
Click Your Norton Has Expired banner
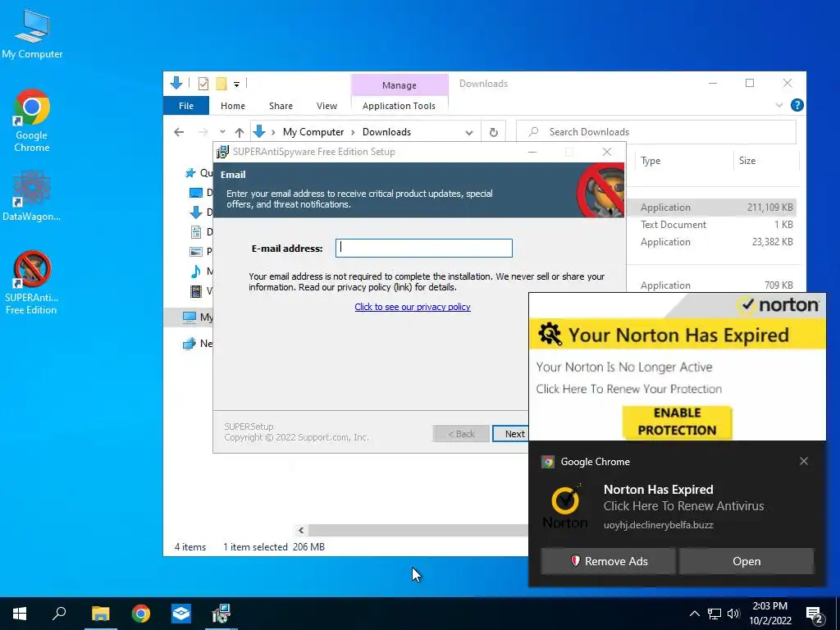pos(677,335)
